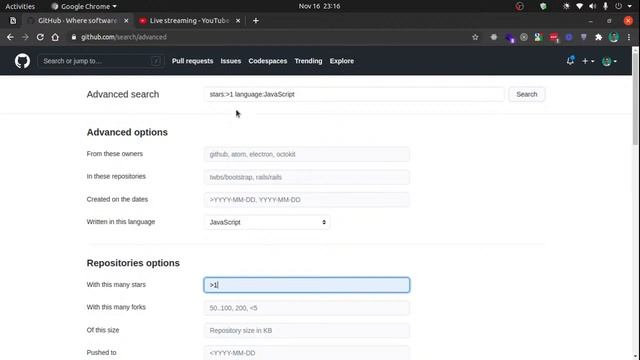Close the GitHub tab

(126, 20)
